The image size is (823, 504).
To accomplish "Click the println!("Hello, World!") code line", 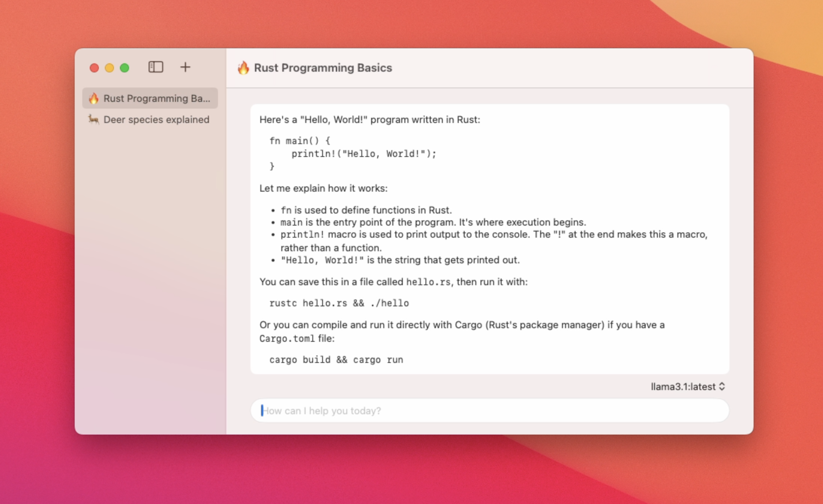I will (364, 154).
